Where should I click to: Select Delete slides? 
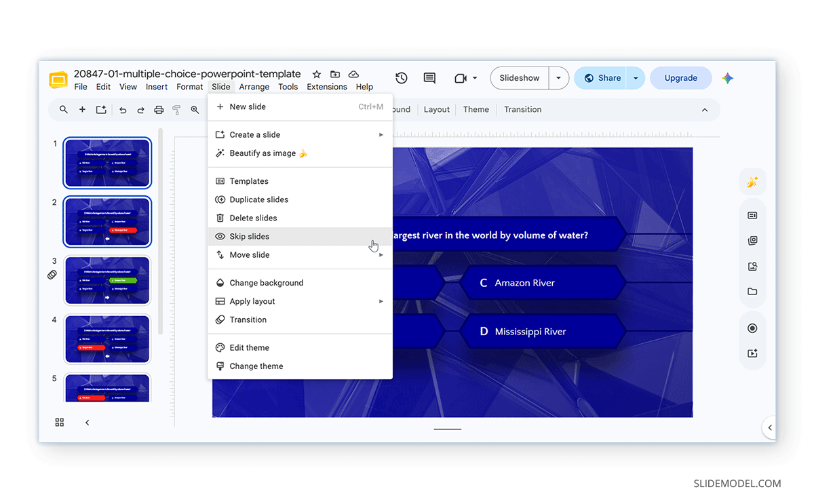click(x=300, y=218)
